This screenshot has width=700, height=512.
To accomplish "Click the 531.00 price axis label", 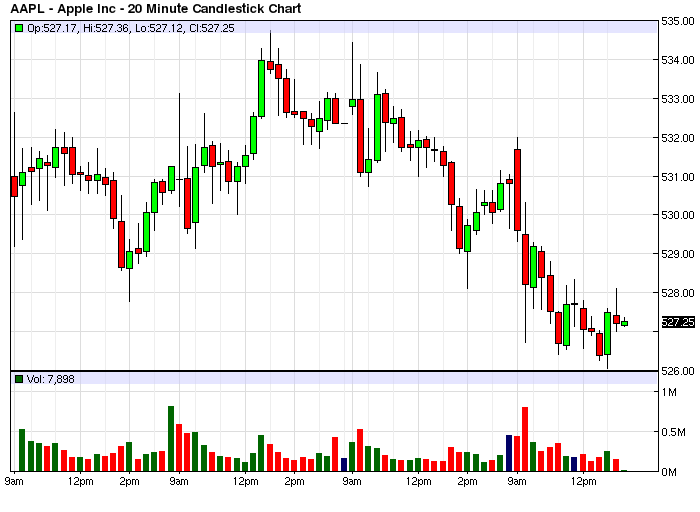I will (678, 177).
